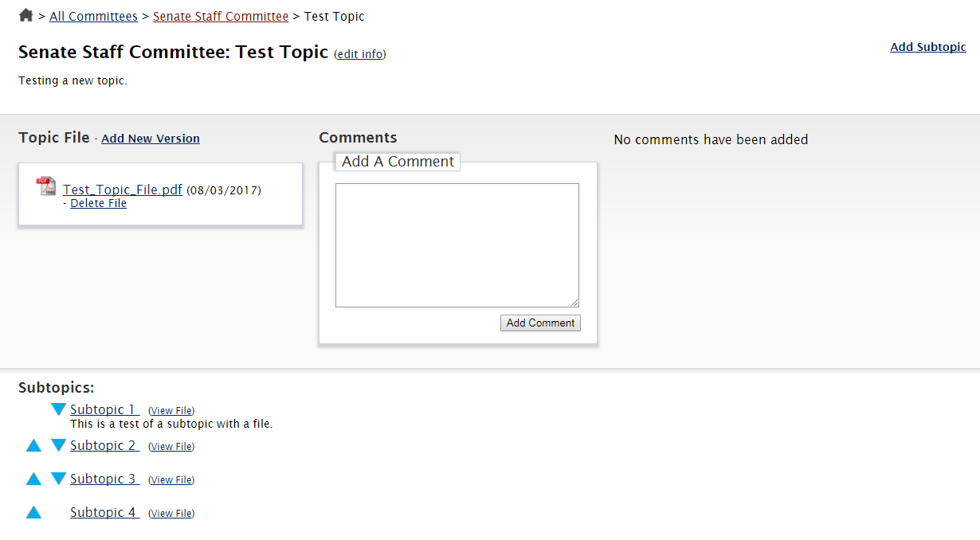Open the Subtopic 4 link
The image size is (980, 540).
(x=104, y=512)
